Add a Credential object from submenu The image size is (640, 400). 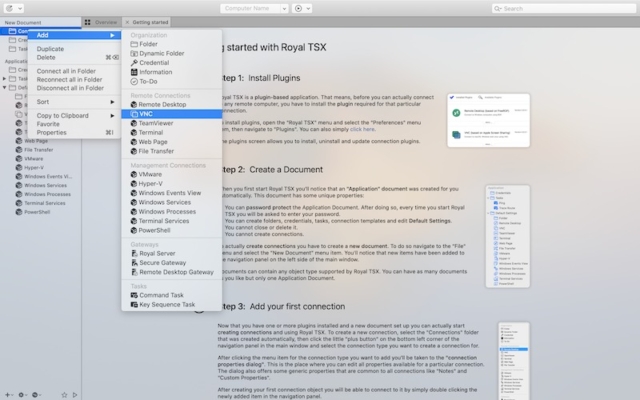coord(171,63)
